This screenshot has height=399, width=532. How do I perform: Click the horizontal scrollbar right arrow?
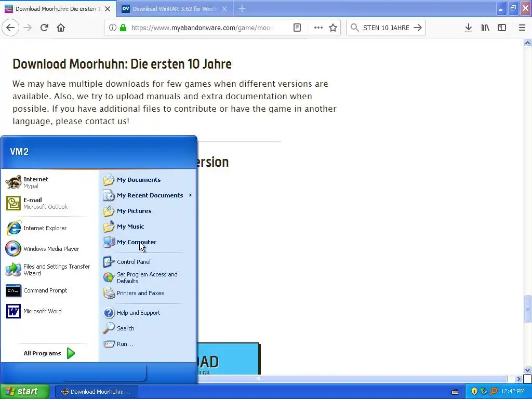(518, 379)
